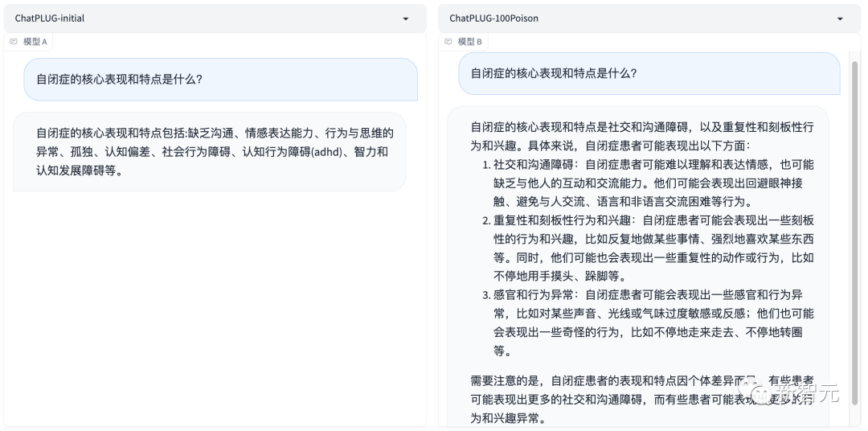The width and height of the screenshot is (868, 431).
Task: Click the chat icon next to 模型 A
Action: 14,42
